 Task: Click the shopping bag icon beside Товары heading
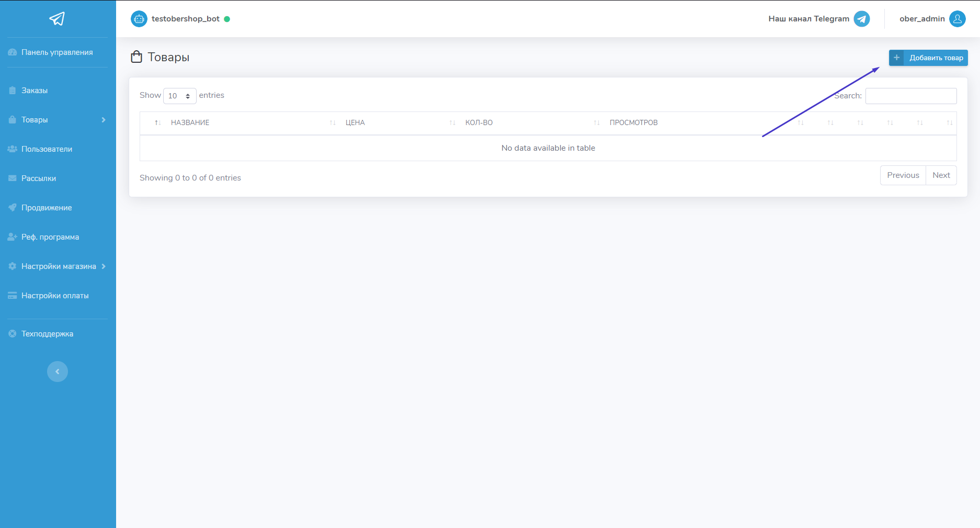[x=136, y=57]
